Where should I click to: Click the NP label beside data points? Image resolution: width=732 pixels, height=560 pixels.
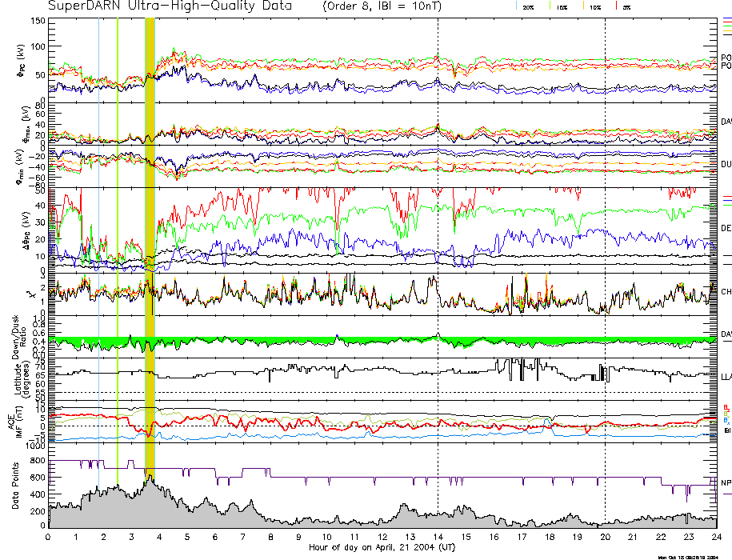coord(726,483)
